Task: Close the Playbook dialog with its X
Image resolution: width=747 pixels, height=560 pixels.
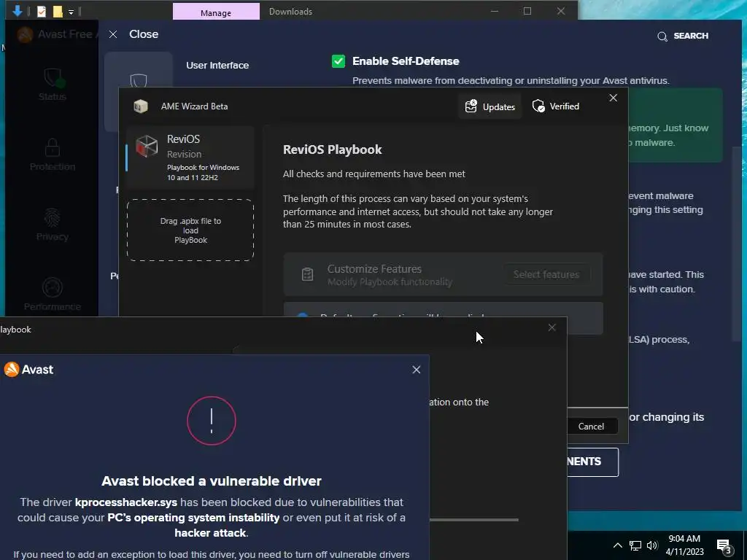Action: click(551, 327)
